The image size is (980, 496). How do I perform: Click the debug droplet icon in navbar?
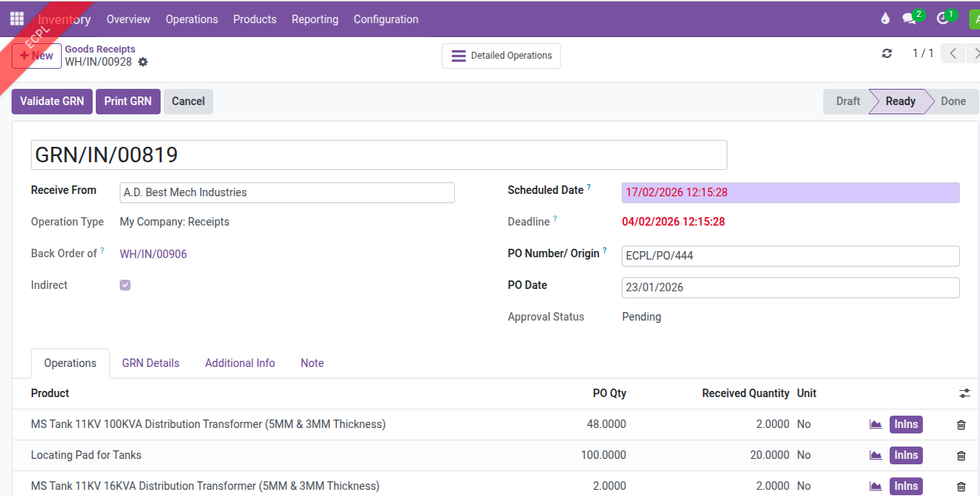(885, 19)
